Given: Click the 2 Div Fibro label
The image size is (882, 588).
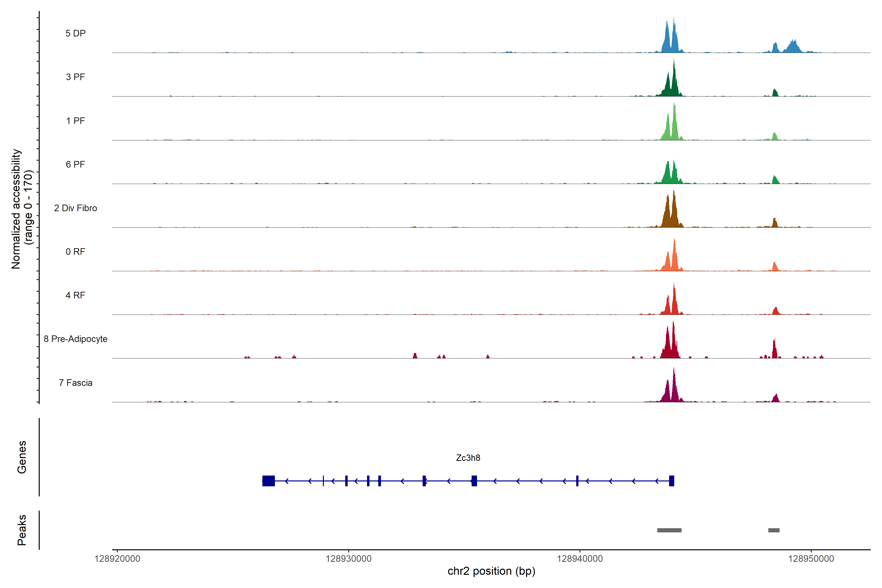Looking at the screenshot, I should click(x=75, y=208).
